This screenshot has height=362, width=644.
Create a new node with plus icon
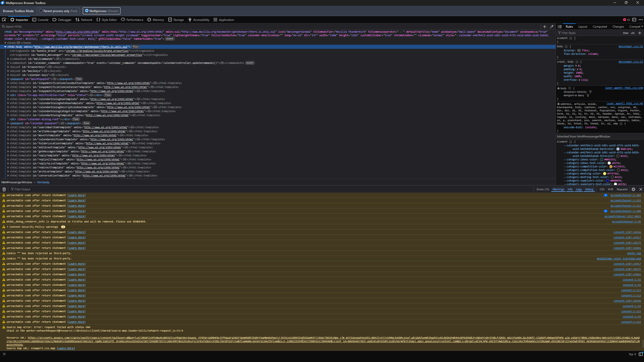545,26
